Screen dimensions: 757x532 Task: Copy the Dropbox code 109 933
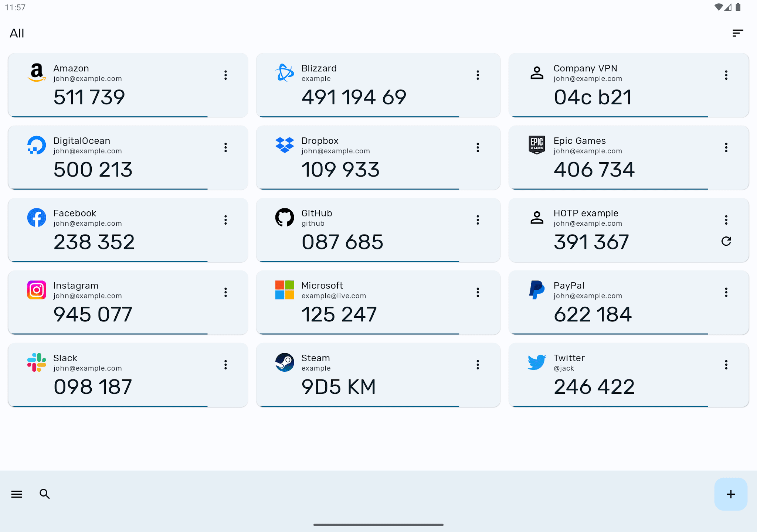coord(340,170)
